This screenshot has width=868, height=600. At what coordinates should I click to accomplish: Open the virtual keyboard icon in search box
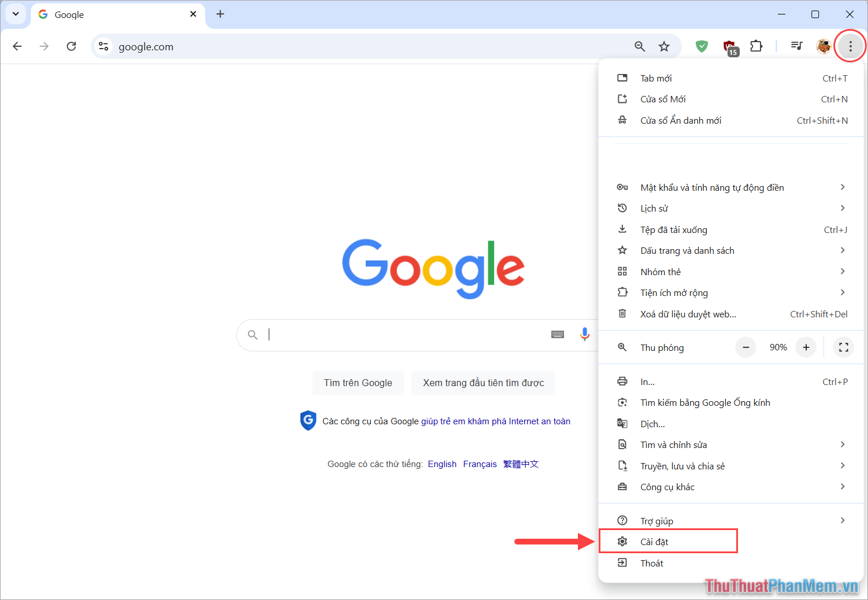click(557, 334)
